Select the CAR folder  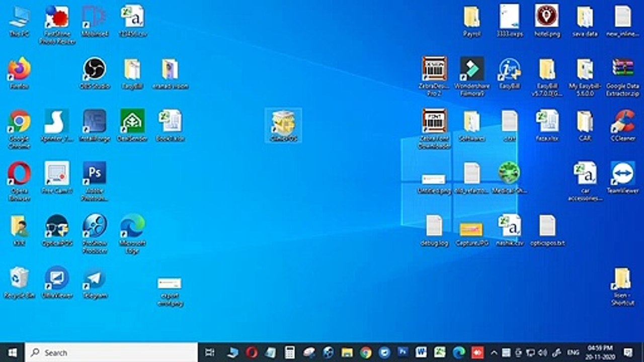click(585, 126)
